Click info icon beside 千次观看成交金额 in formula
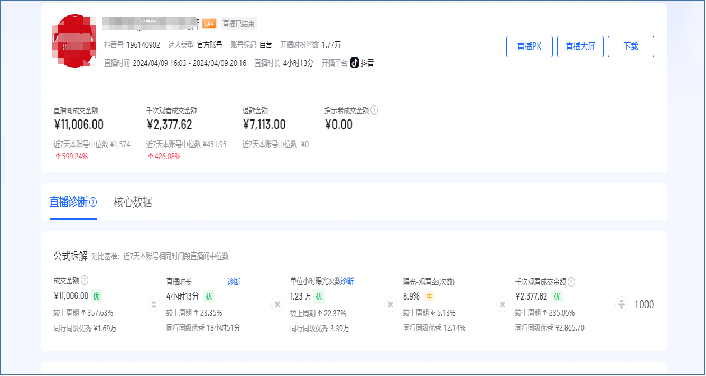This screenshot has height=376, width=706. coord(572,282)
